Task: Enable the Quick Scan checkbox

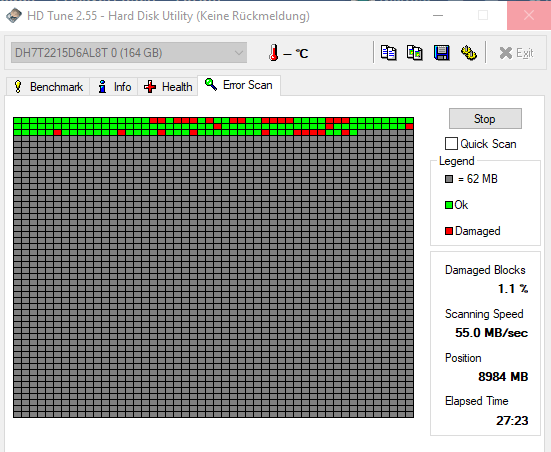Action: pyautogui.click(x=451, y=144)
